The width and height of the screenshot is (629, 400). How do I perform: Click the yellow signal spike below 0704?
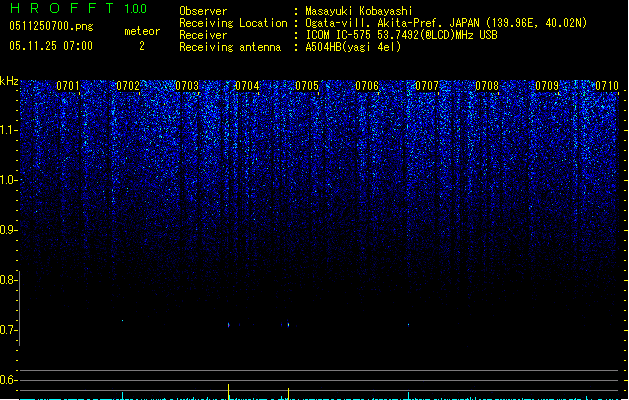[229, 392]
